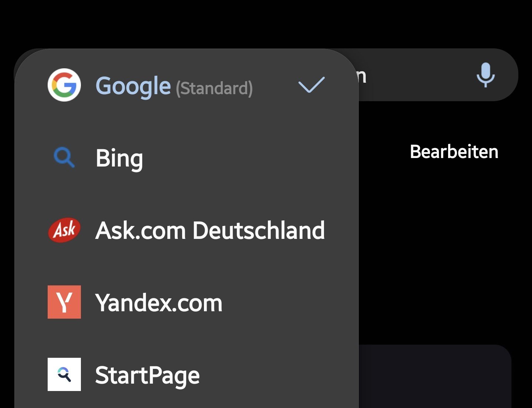Screen dimensions: 532x408
Task: Select Ask.com Deutschland search engine
Action: point(210,230)
